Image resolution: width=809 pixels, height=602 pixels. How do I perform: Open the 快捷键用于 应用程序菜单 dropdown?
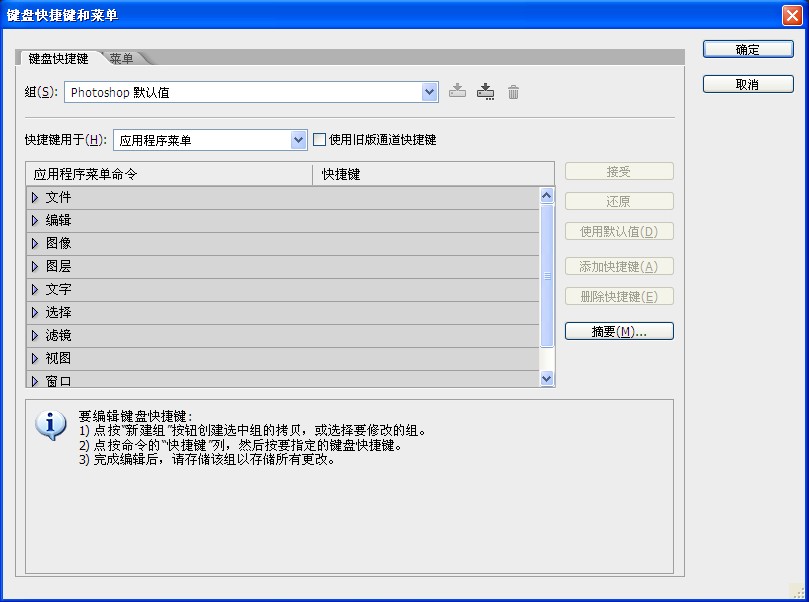(298, 140)
